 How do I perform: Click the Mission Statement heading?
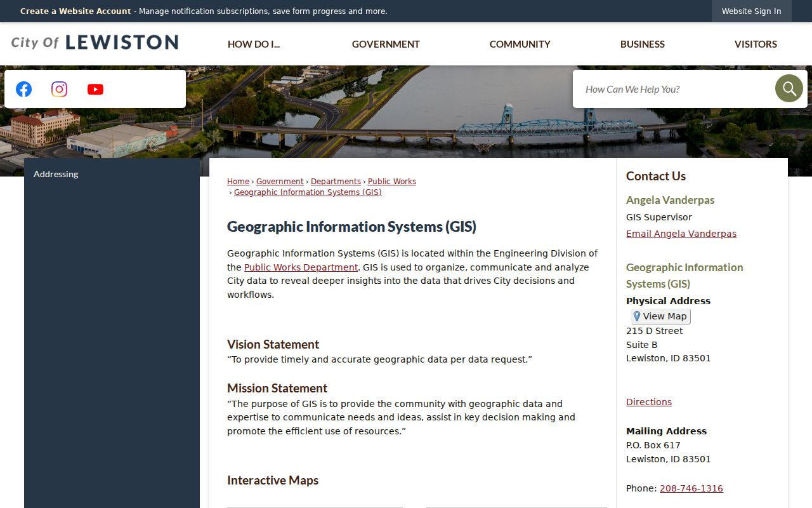[277, 388]
